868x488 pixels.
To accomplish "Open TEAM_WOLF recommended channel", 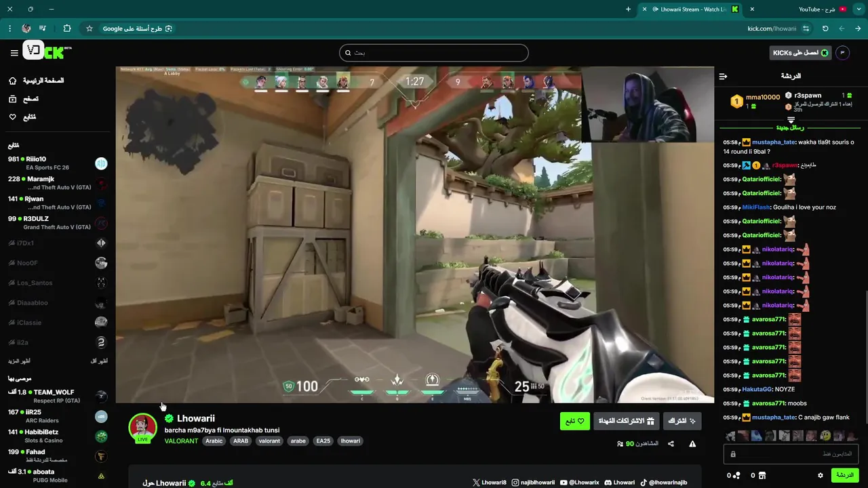I will 58,396.
